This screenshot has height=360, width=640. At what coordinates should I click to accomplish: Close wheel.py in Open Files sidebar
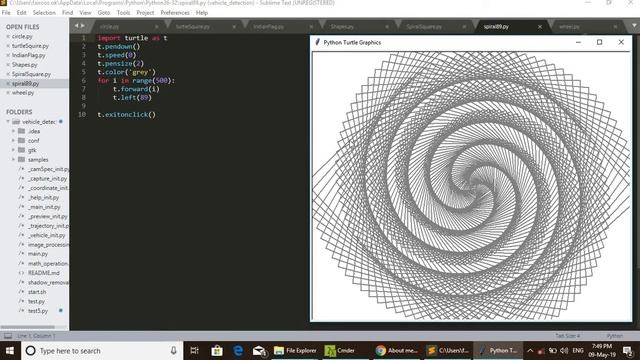8,93
